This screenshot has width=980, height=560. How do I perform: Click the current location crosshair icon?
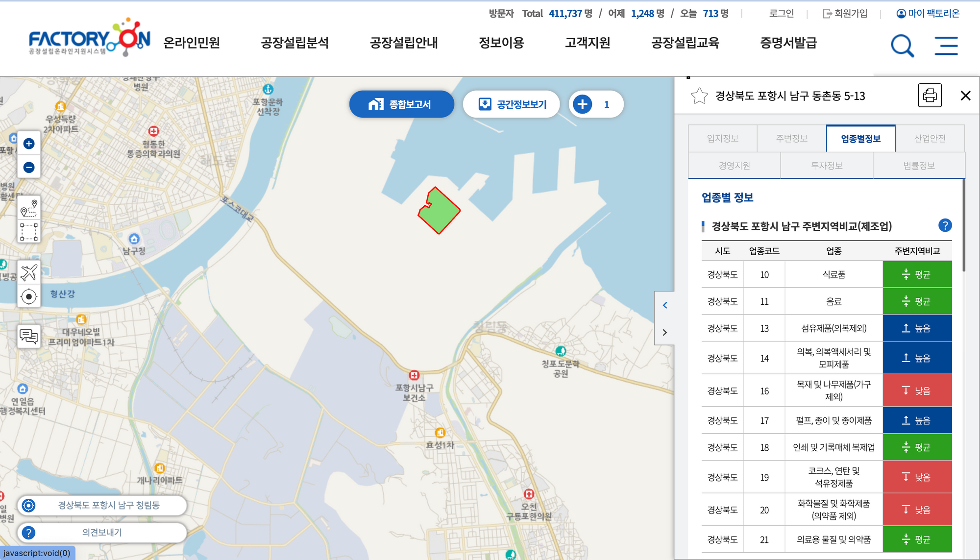click(x=29, y=295)
